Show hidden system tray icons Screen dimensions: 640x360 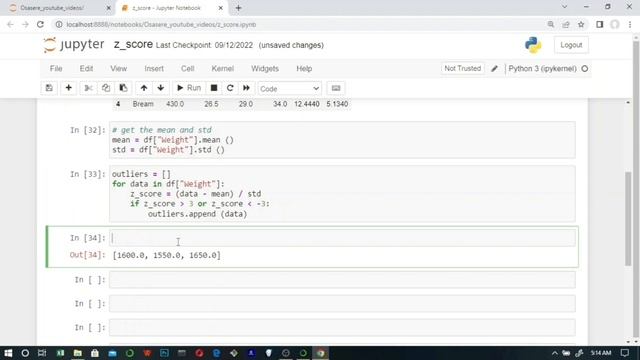tap(554, 353)
